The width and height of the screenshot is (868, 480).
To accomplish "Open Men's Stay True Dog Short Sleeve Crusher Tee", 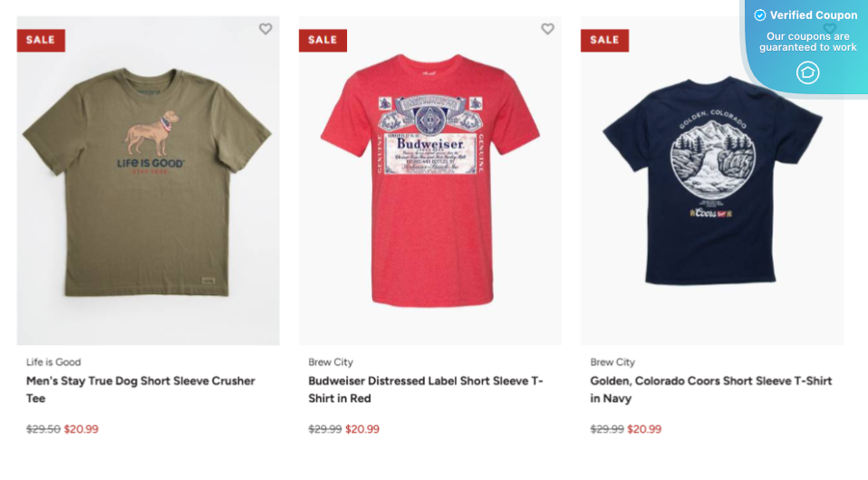I will (140, 389).
